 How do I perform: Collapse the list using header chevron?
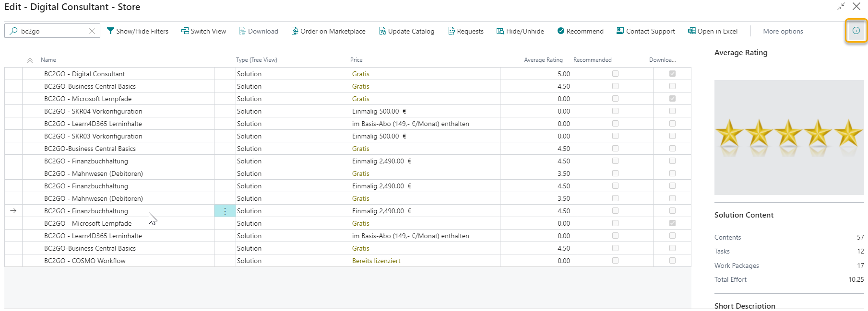click(x=30, y=60)
